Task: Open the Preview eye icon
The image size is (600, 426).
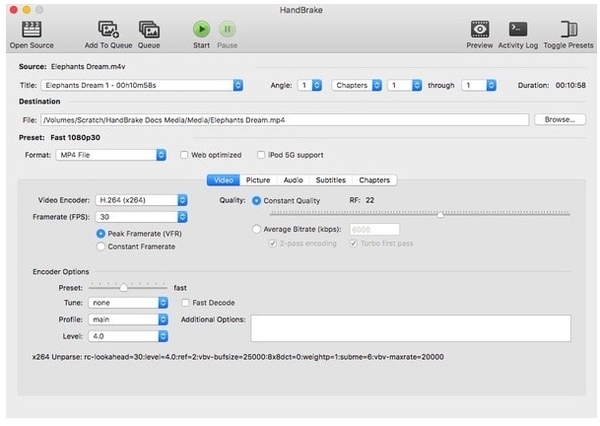Action: coord(479,29)
